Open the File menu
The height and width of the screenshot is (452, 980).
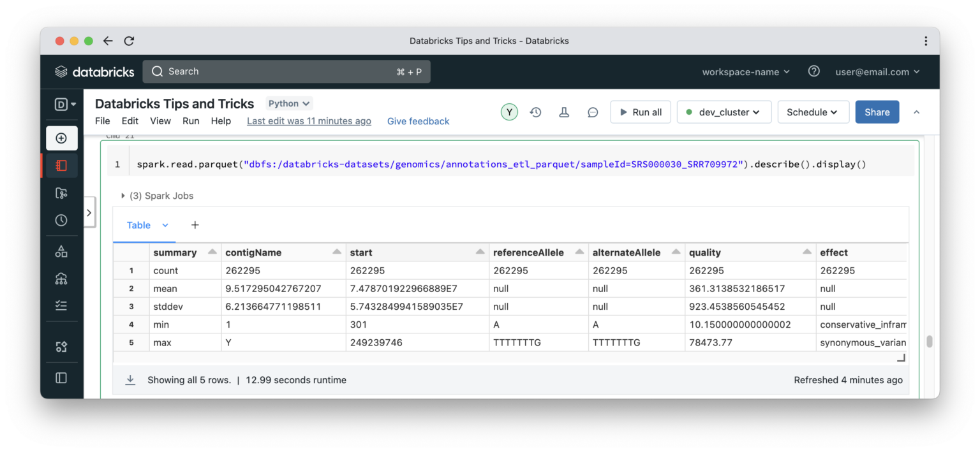pos(102,120)
